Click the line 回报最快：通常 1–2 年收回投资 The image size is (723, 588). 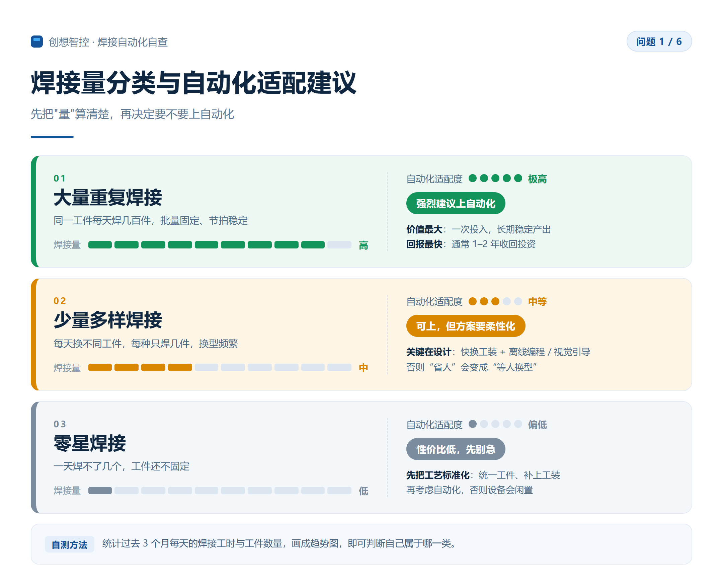pos(471,244)
